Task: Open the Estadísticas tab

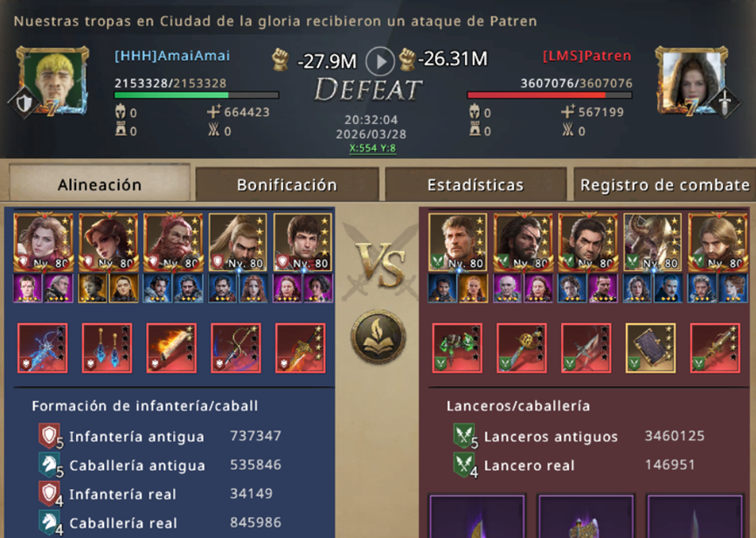Action: click(x=475, y=185)
